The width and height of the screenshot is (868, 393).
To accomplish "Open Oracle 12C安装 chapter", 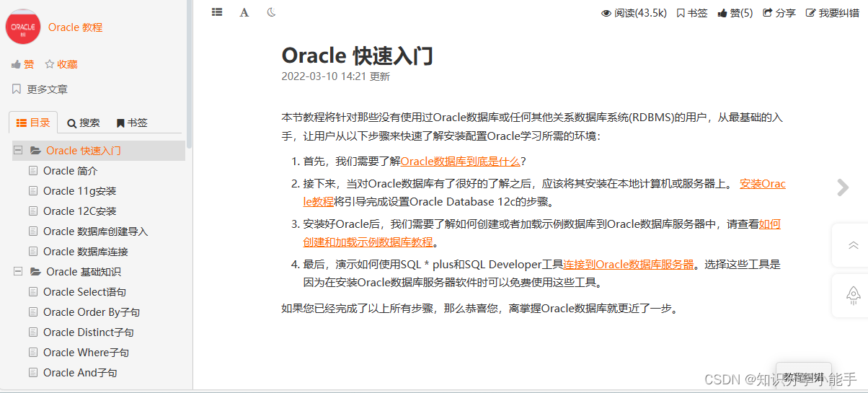I will (79, 211).
